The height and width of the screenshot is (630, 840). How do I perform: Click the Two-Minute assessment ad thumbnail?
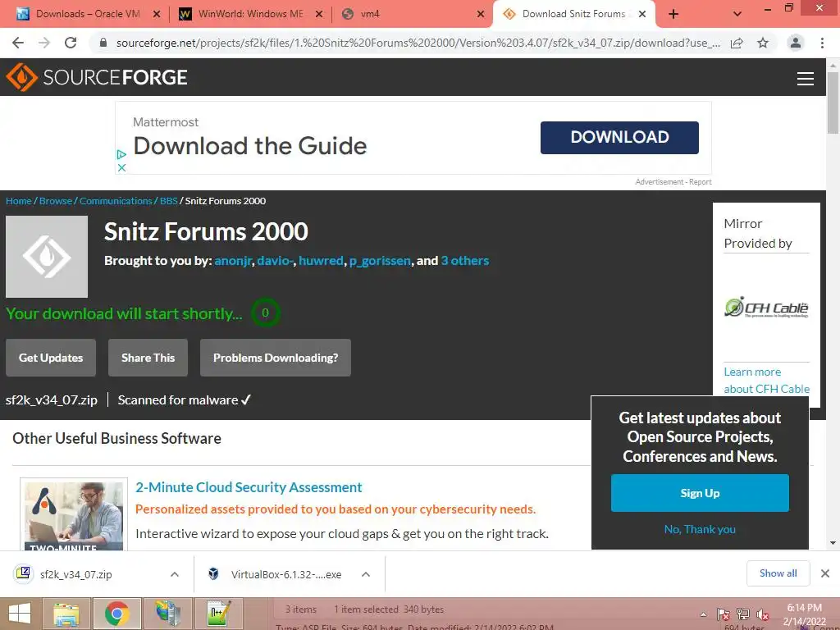point(74,515)
